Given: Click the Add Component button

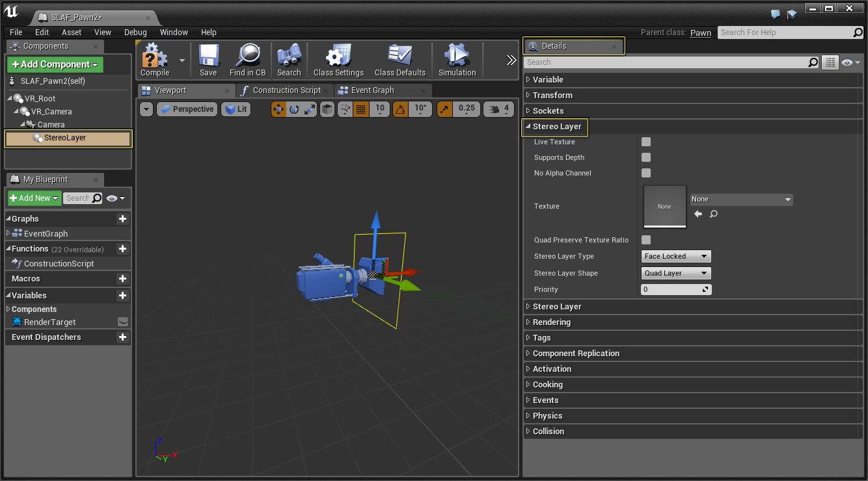Looking at the screenshot, I should [x=55, y=65].
